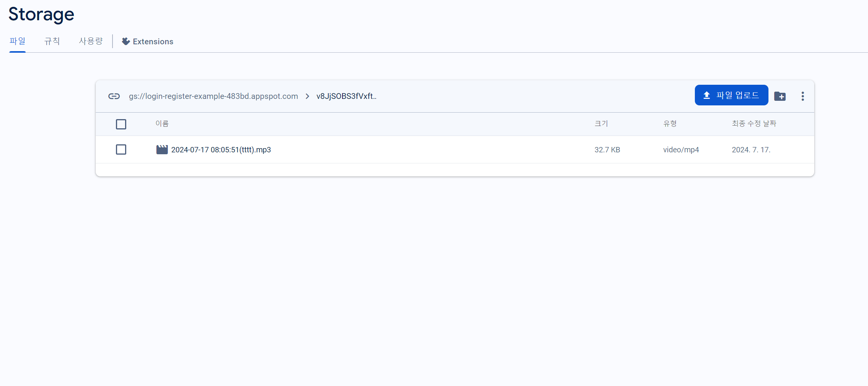Screen dimensions: 868x386
Task: Click the video/mp4 type cell
Action: [681, 150]
